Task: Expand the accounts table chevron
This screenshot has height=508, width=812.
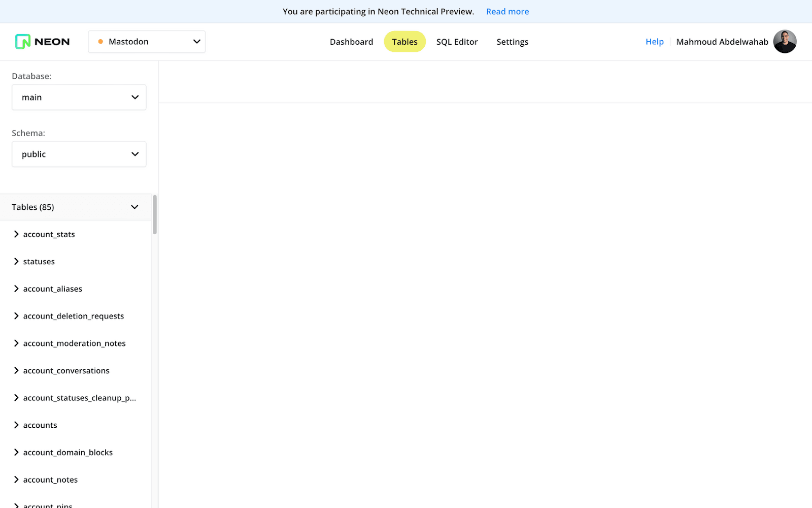Action: pyautogui.click(x=16, y=425)
